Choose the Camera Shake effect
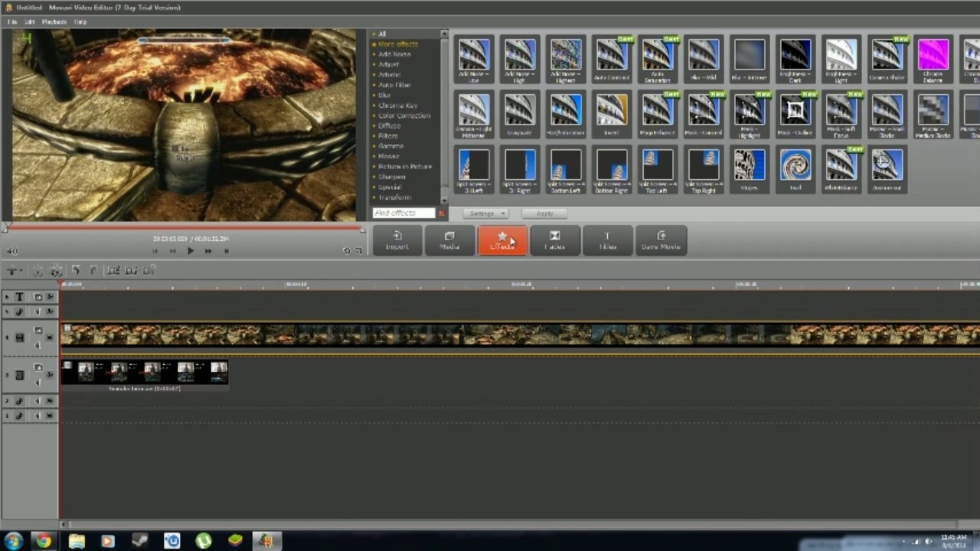980x551 pixels. tap(887, 59)
